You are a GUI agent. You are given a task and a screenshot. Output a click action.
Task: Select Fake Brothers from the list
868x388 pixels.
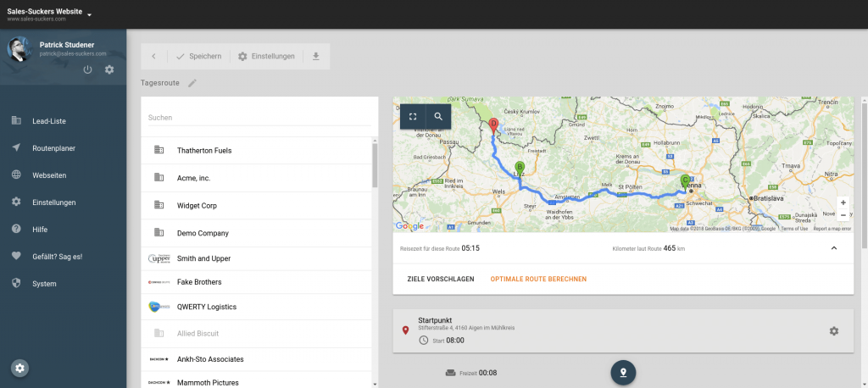pos(257,282)
